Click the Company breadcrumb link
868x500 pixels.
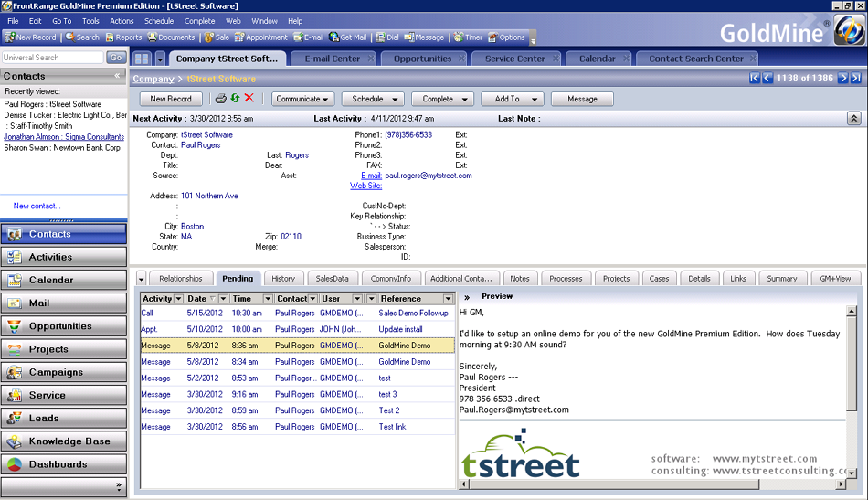[x=153, y=79]
